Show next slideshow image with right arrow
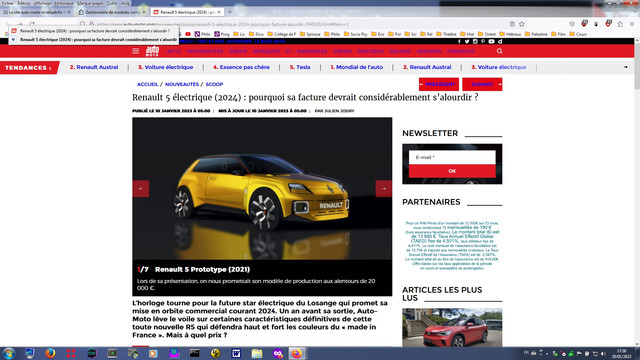Screen dimensions: 640x360 click(384, 189)
